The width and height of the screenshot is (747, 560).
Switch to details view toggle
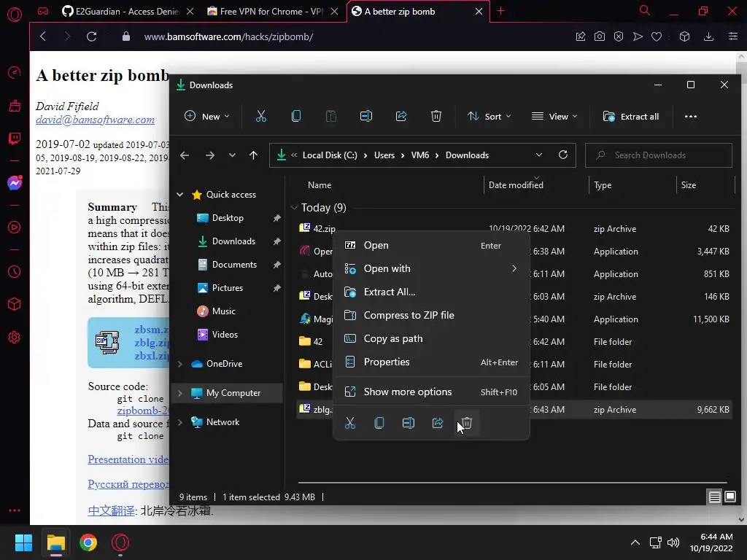click(714, 497)
